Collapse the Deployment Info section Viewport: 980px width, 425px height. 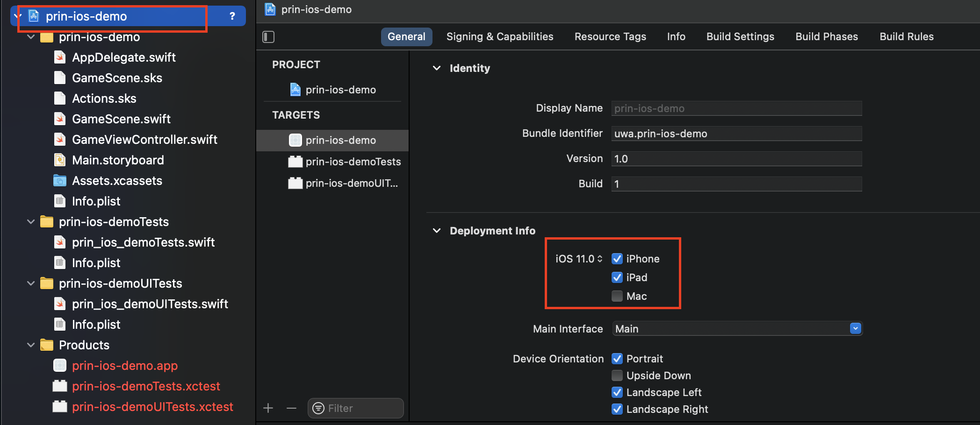pyautogui.click(x=437, y=231)
